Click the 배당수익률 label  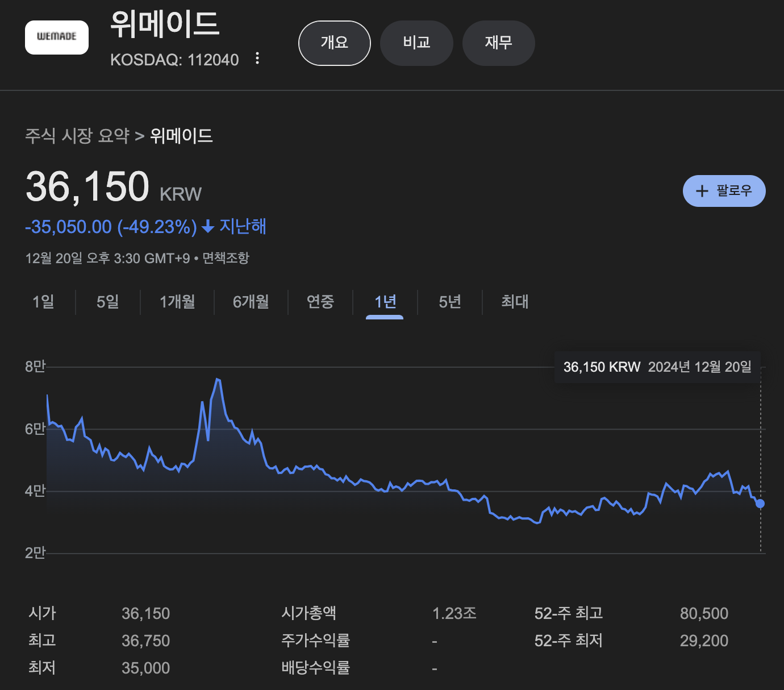315,668
